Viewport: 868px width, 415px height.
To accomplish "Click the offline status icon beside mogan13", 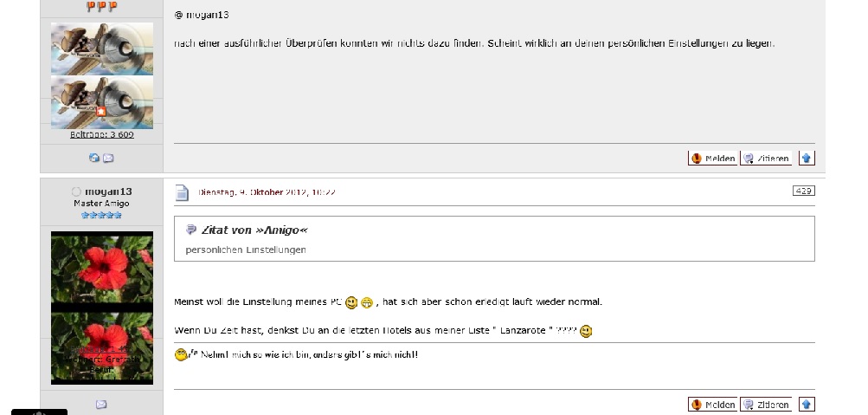I will (x=76, y=191).
